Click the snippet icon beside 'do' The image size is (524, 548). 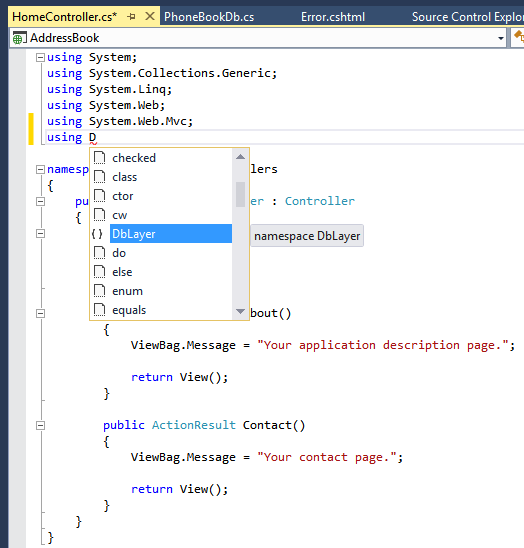click(x=99, y=253)
